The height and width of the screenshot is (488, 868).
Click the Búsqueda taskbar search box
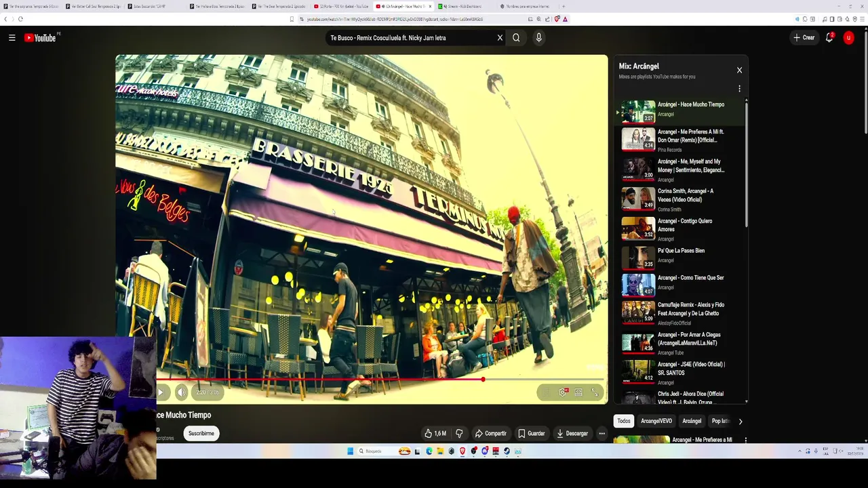pos(385,451)
